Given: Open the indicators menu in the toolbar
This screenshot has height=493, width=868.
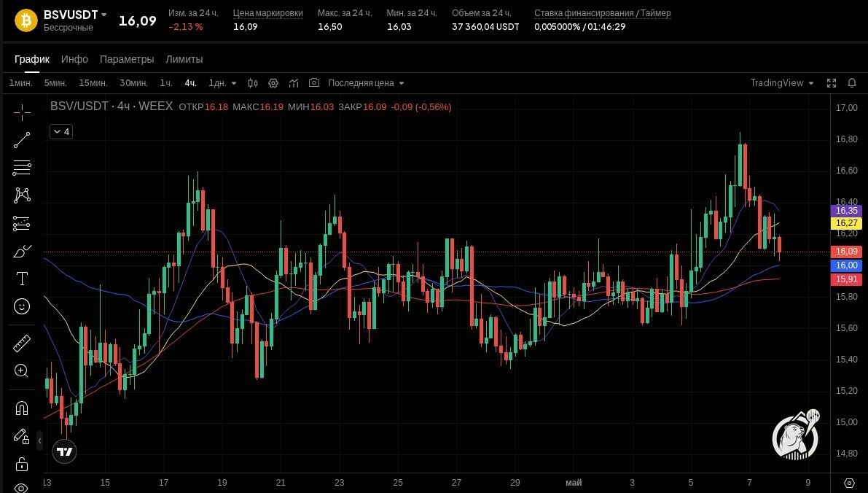Looking at the screenshot, I should [x=294, y=83].
